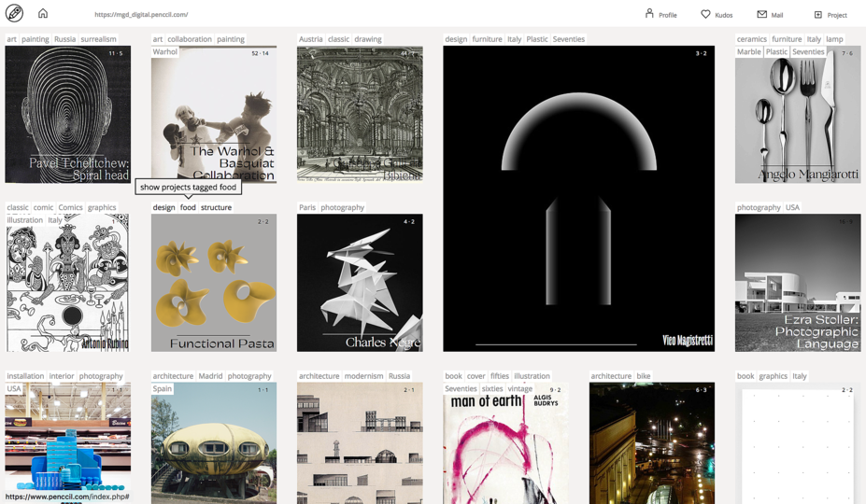This screenshot has width=866, height=504.
Task: Click the 'USA' tag above Ezra Stoller
Action: point(792,207)
